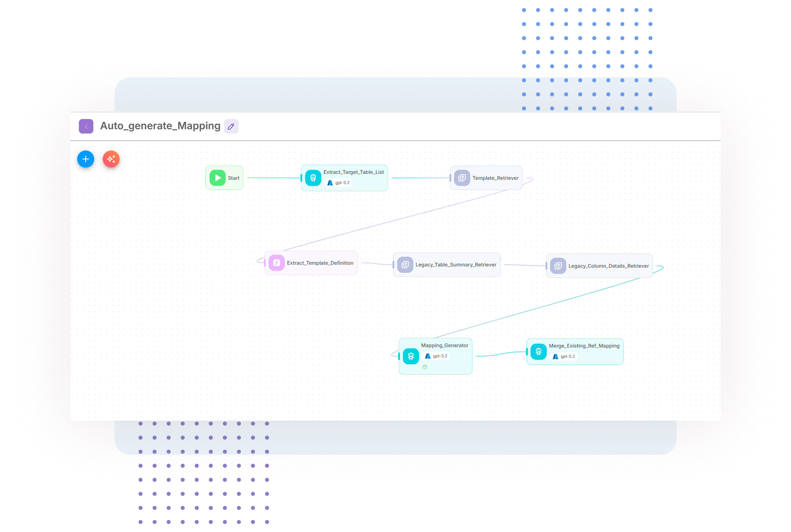Select the Legacy_Table_Summary_Retriever node label
The width and height of the screenshot is (791, 532).
(455, 265)
